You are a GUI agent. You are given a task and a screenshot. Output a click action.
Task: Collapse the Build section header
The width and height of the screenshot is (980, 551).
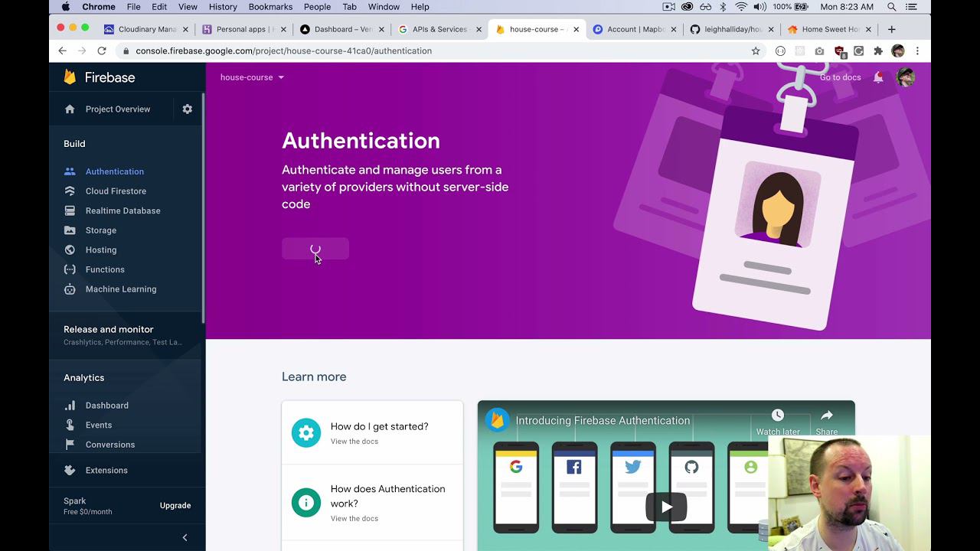click(x=74, y=144)
